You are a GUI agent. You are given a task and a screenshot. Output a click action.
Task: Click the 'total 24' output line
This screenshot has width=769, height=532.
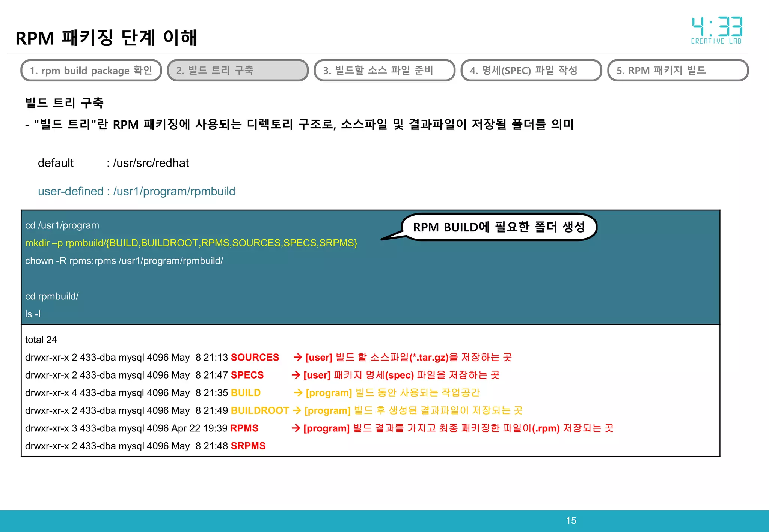[41, 340]
